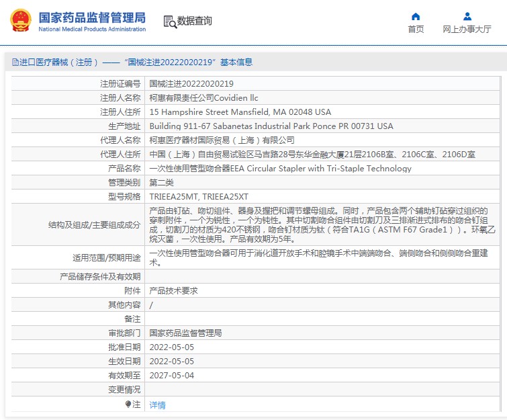Open 网上办事大厅 text link
This screenshot has width=507, height=420.
[x=467, y=30]
